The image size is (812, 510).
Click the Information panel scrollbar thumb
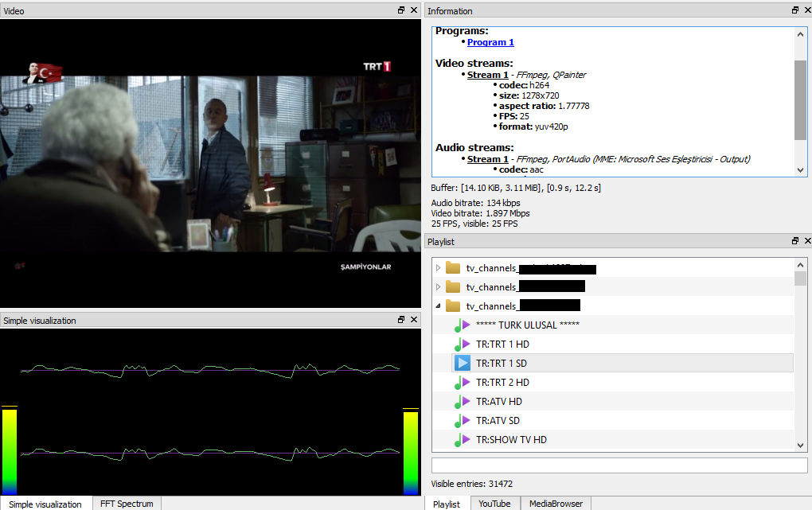tap(800, 100)
